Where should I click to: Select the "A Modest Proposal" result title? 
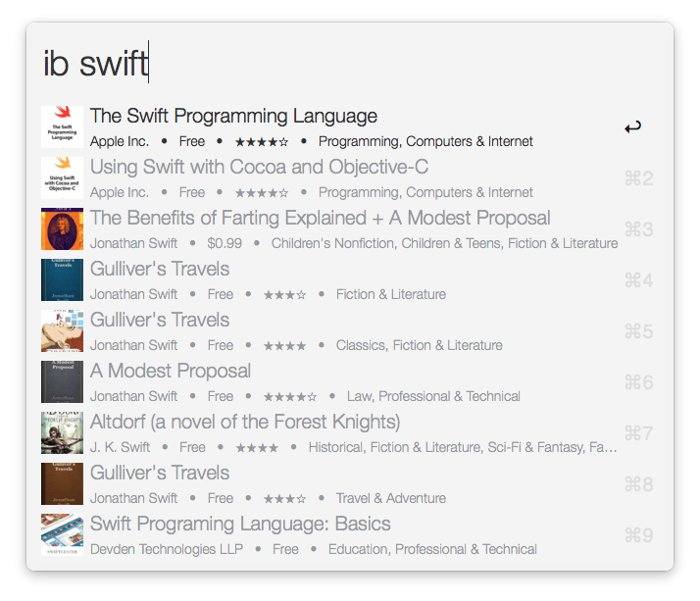(x=171, y=372)
